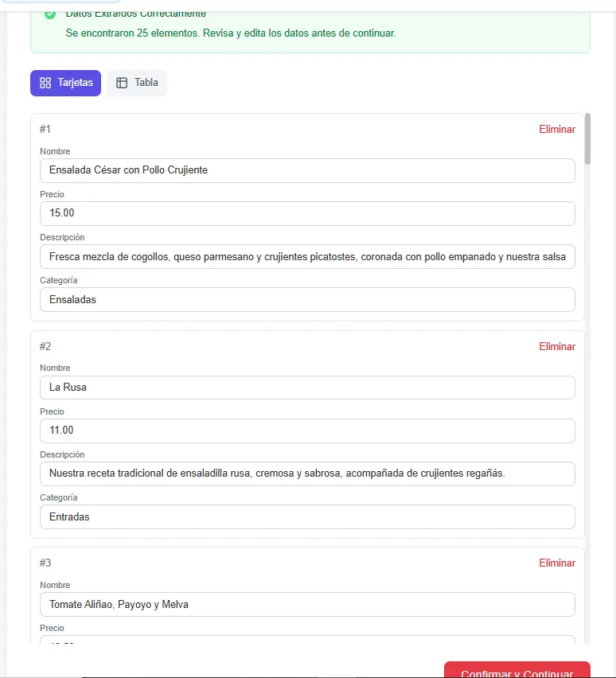The height and width of the screenshot is (678, 616).
Task: Edit the Ensalada César con Pollo Crujiente name field
Action: pos(307,170)
